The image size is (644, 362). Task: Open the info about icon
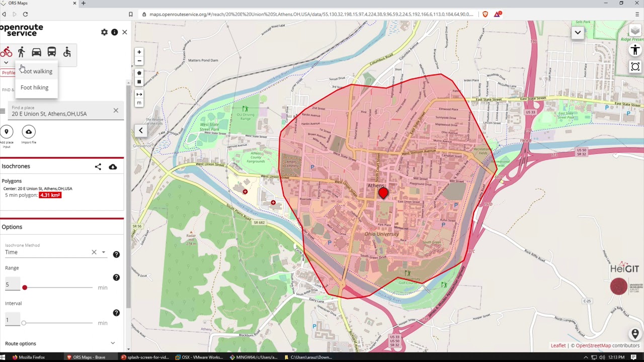114,32
